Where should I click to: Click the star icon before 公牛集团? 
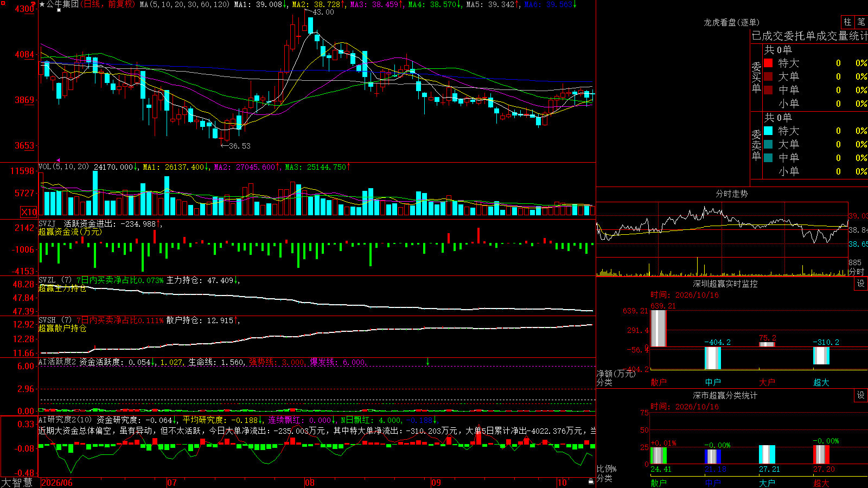(x=42, y=4)
